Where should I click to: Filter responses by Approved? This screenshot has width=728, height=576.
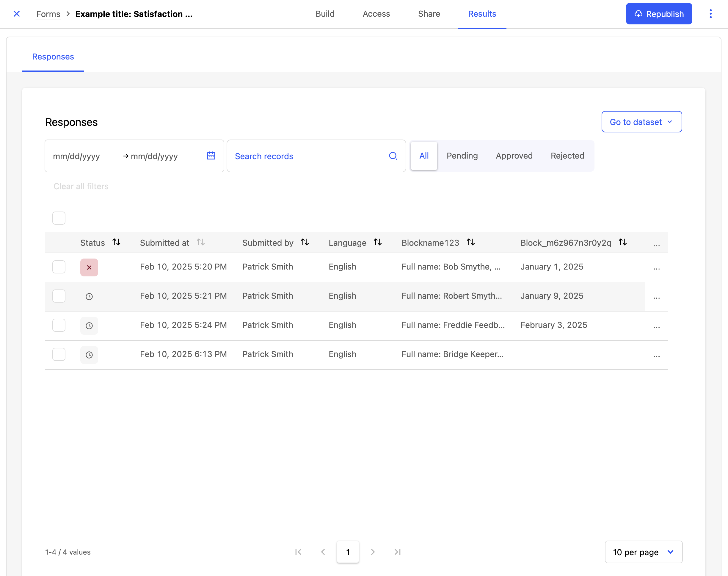point(514,156)
